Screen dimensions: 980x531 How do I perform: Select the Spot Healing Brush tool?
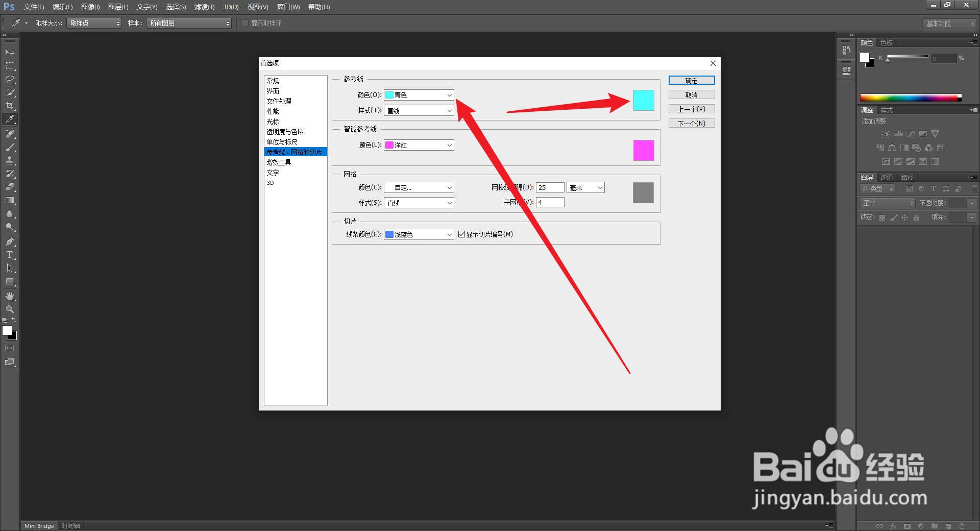[10, 134]
